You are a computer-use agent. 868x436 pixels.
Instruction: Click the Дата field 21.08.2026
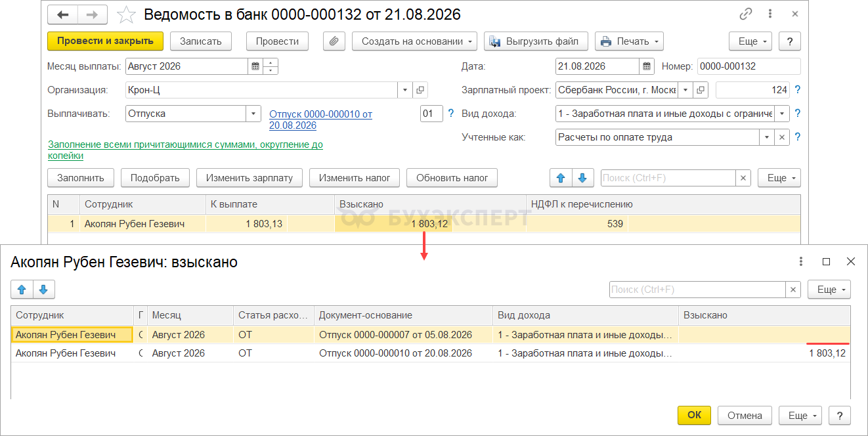point(597,66)
